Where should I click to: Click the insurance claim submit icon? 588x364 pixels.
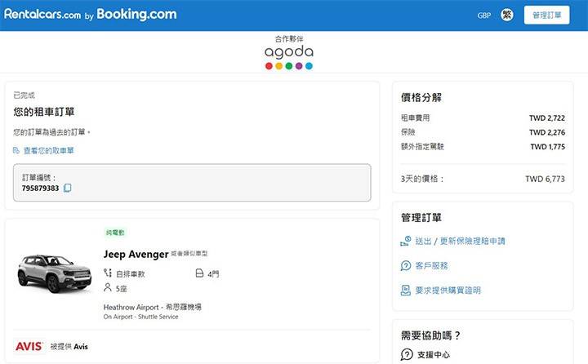point(406,242)
